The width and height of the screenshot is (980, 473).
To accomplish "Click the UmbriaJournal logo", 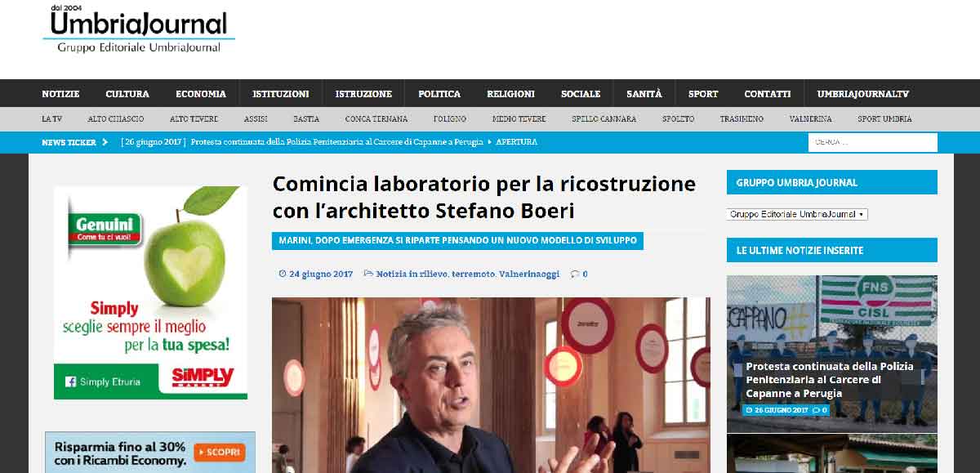I will tap(139, 29).
